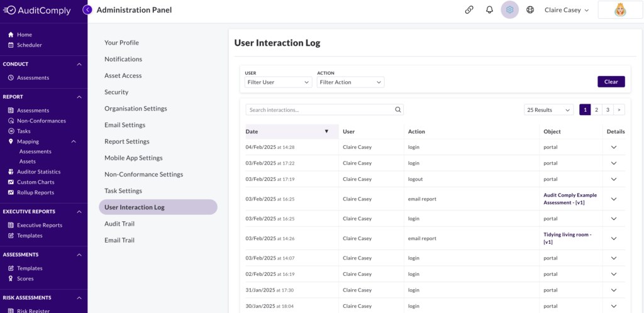644x313 pixels.
Task: Expand details for Audit Comply Example Assessment row
Action: (614, 199)
